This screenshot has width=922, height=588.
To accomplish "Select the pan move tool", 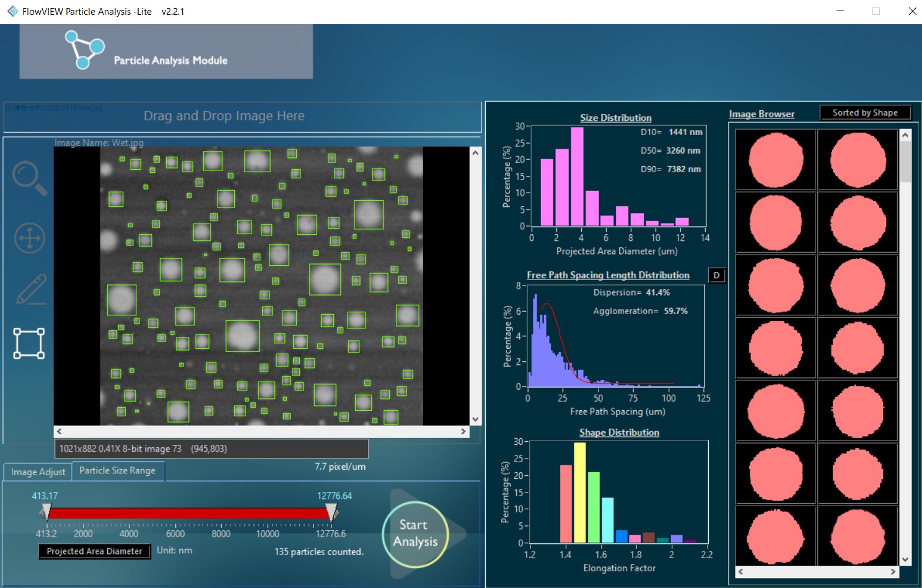I will [30, 238].
